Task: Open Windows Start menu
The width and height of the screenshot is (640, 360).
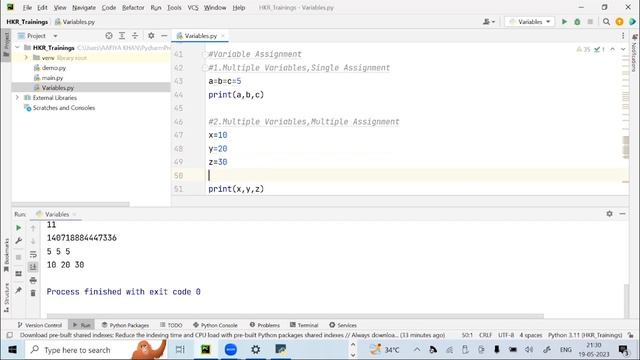Action: click(x=12, y=350)
